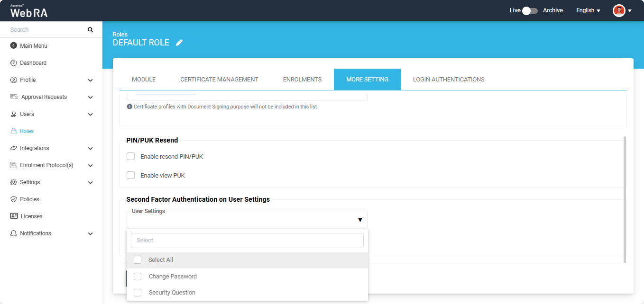The height and width of the screenshot is (304, 644).
Task: Select the Change Password option
Action: (x=138, y=277)
